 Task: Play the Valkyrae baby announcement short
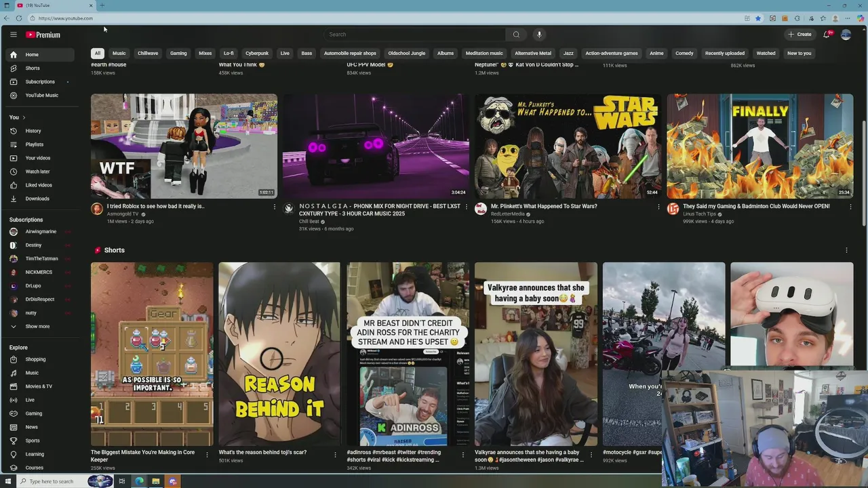point(536,354)
